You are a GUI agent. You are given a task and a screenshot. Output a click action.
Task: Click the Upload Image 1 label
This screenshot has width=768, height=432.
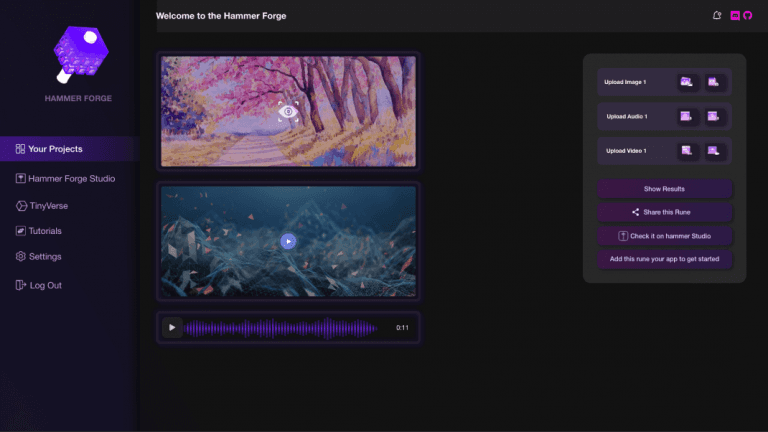[x=625, y=82]
